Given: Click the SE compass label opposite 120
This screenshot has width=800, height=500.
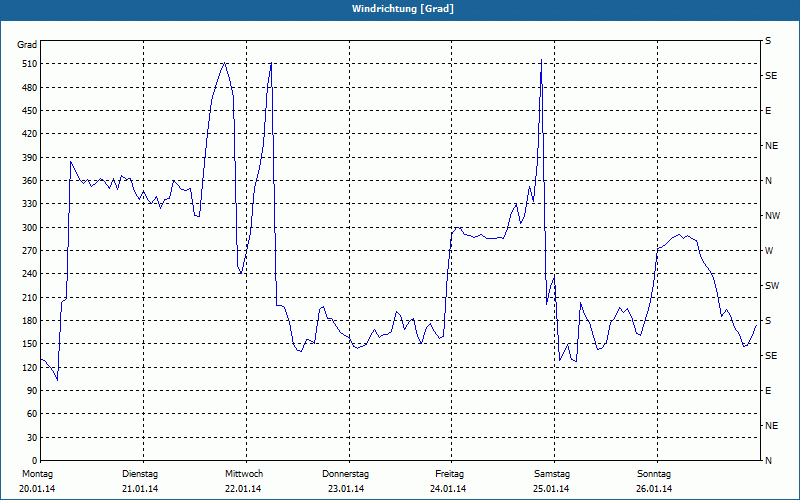Looking at the screenshot, I should tap(771, 356).
